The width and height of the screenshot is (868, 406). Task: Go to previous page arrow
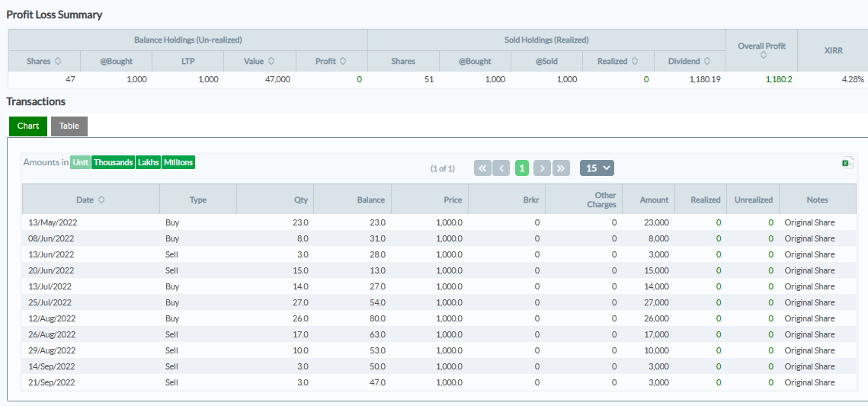tap(501, 168)
